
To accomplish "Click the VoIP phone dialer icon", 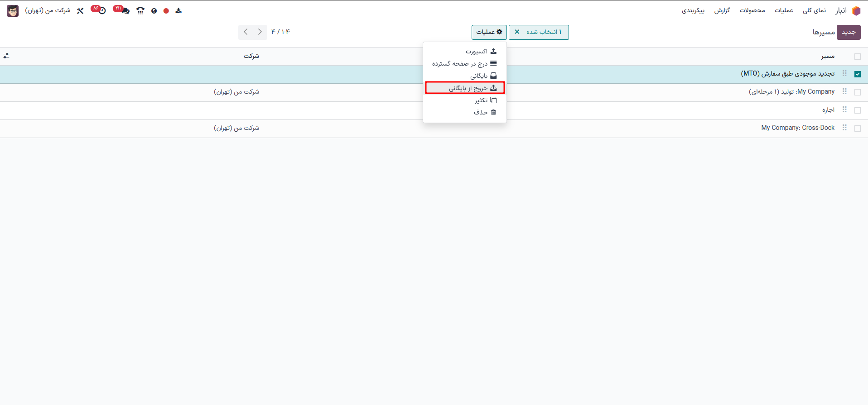I will (x=140, y=11).
